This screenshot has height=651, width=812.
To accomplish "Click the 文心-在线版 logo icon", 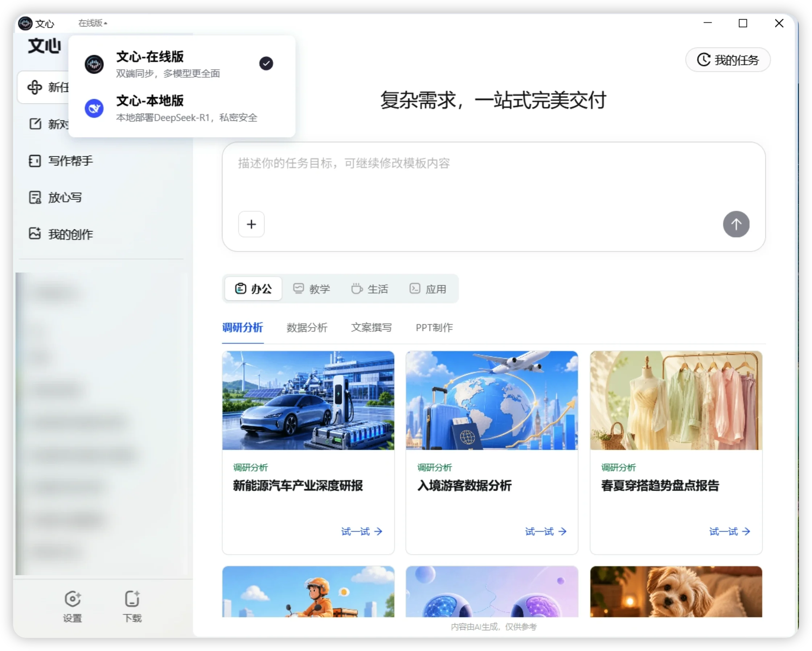I will click(94, 64).
